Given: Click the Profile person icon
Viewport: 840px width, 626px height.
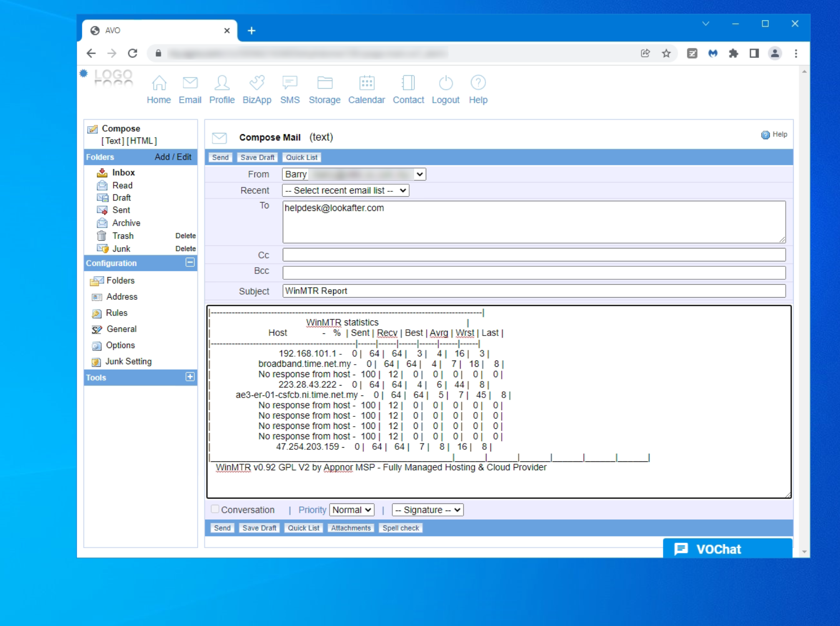Looking at the screenshot, I should (x=221, y=83).
